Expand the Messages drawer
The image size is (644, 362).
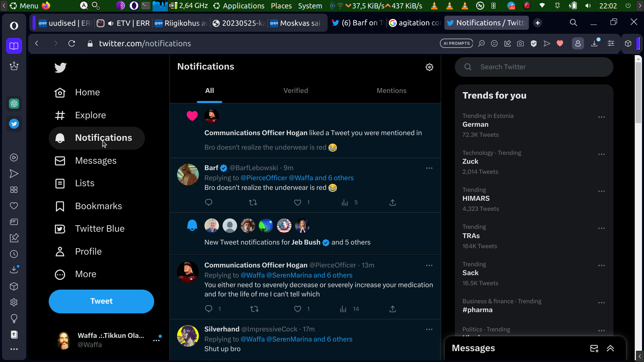click(x=611, y=348)
